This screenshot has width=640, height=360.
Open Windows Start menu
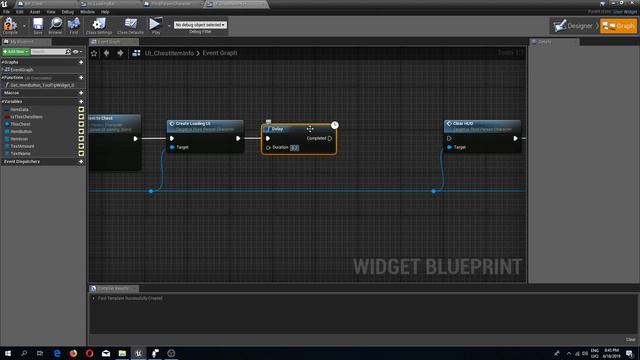click(8, 353)
